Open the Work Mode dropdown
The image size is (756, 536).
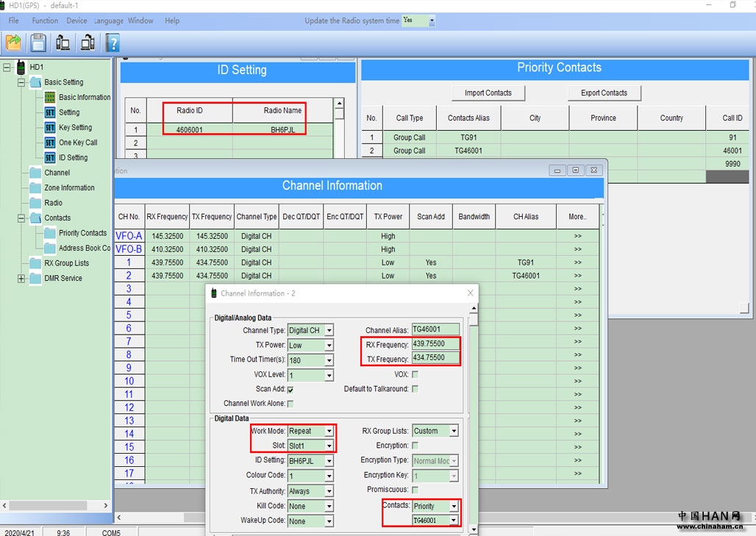pyautogui.click(x=329, y=432)
